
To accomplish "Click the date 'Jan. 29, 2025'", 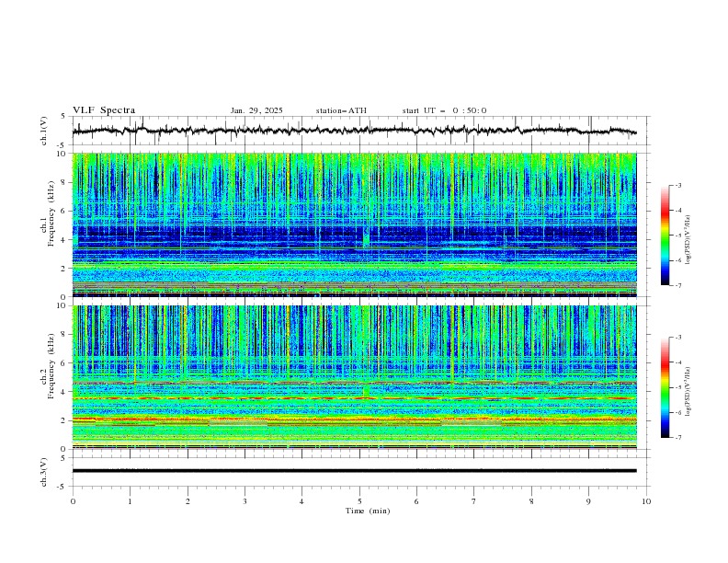I will (256, 110).
